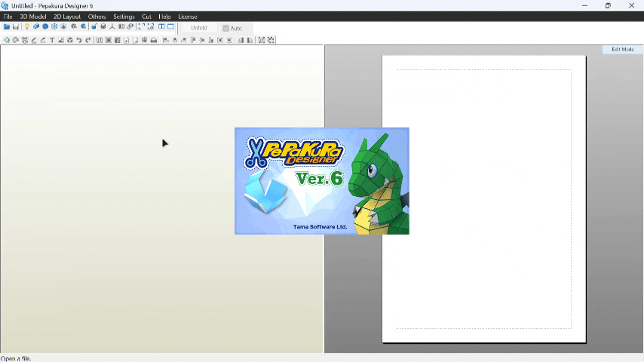Click the pencil edge tool icon
Viewport: 644px width, 362px height.
coord(34,40)
